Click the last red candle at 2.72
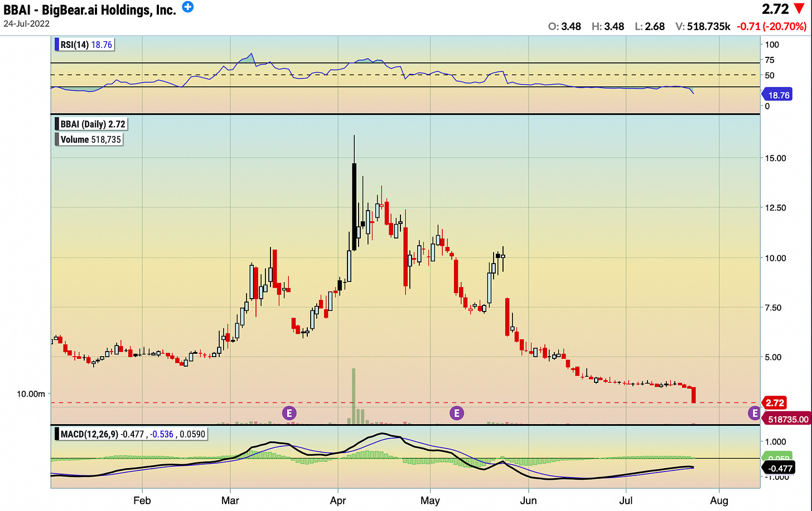The height and width of the screenshot is (511, 812). [x=694, y=395]
